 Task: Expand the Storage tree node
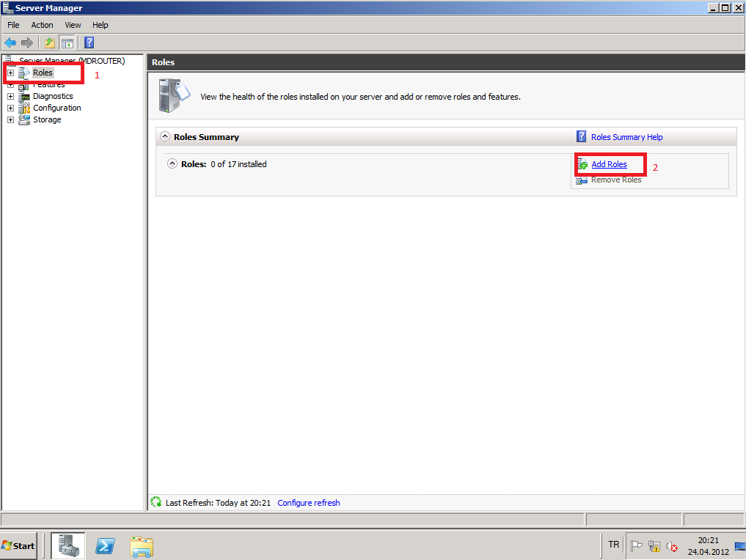coord(10,119)
